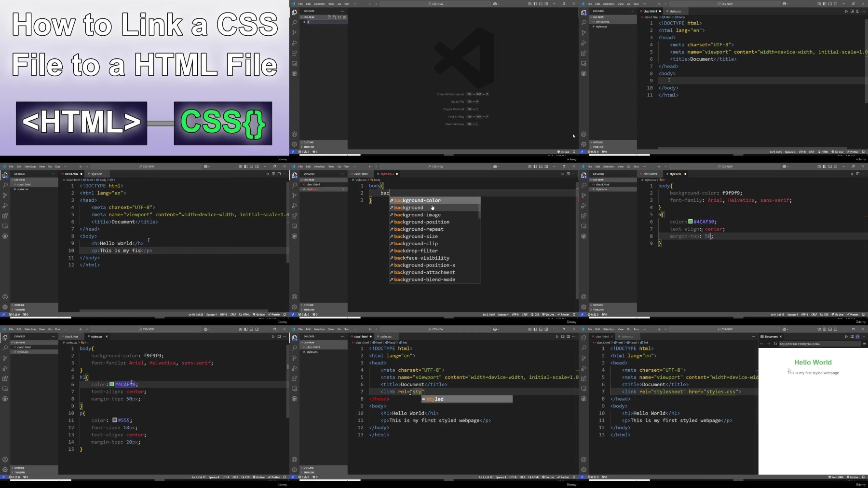The height and width of the screenshot is (488, 868).
Task: Click #555 color swatch in 15-line styles.css
Action: (115, 420)
